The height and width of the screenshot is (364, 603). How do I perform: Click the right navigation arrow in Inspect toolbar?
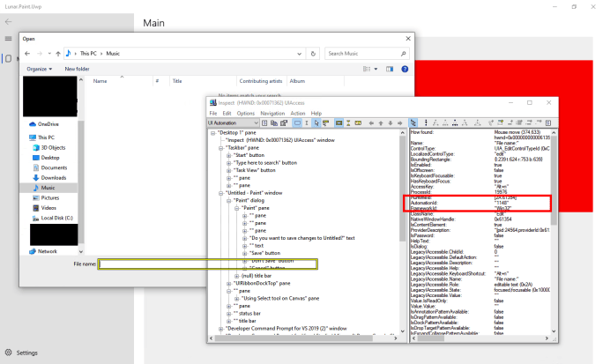(x=400, y=123)
